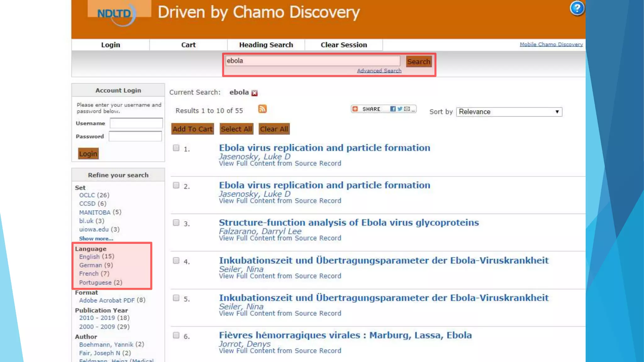Open the Login menu item
This screenshot has height=362, width=644.
tap(110, 45)
